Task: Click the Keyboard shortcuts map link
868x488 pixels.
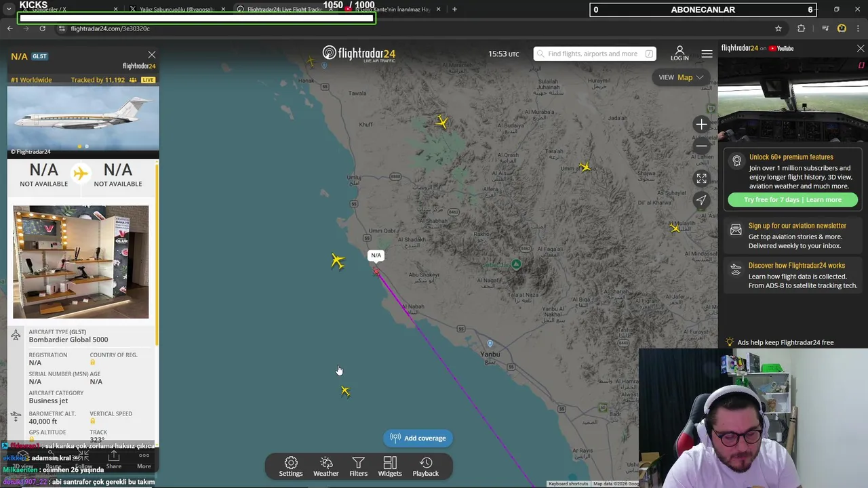Action: point(568,484)
